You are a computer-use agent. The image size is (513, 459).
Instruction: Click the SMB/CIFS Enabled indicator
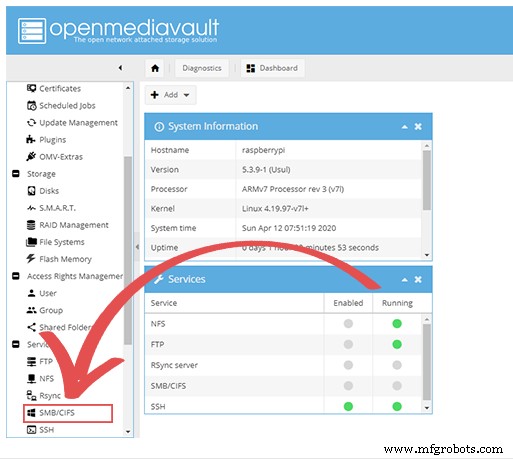coord(348,386)
